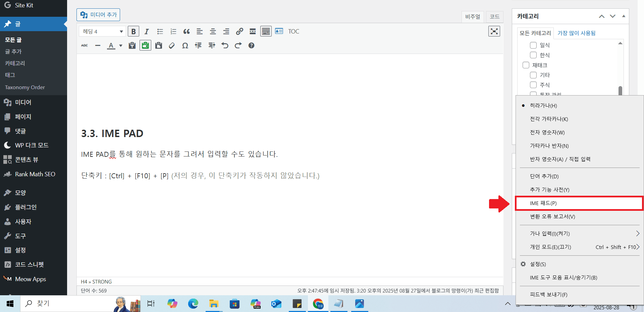The height and width of the screenshot is (312, 644).
Task: Click the clear formatting eraser icon
Action: tap(172, 46)
